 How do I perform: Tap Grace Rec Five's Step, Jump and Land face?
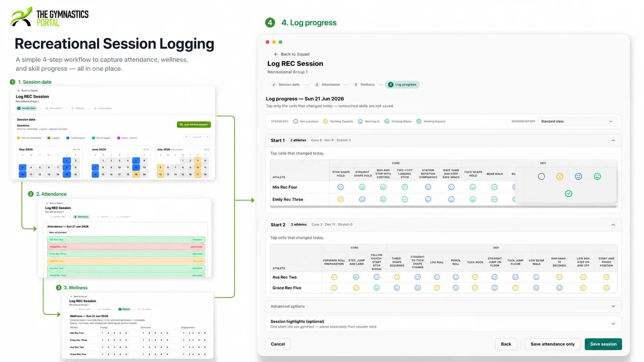coord(356,288)
